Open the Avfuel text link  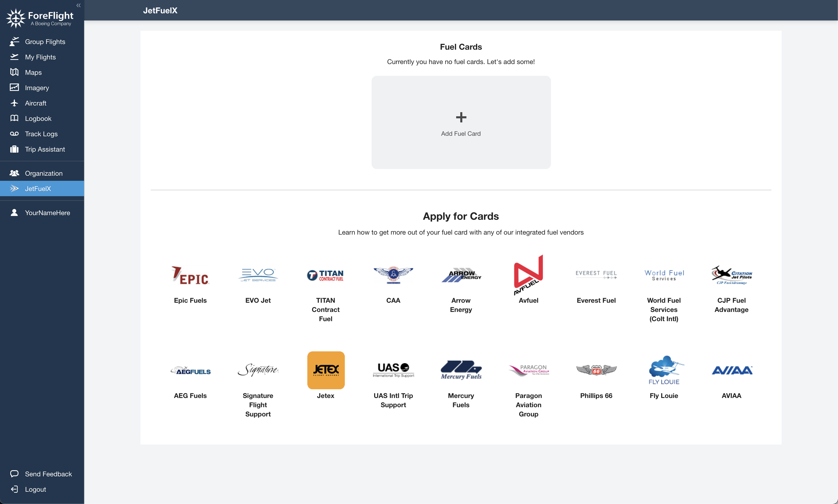click(528, 300)
